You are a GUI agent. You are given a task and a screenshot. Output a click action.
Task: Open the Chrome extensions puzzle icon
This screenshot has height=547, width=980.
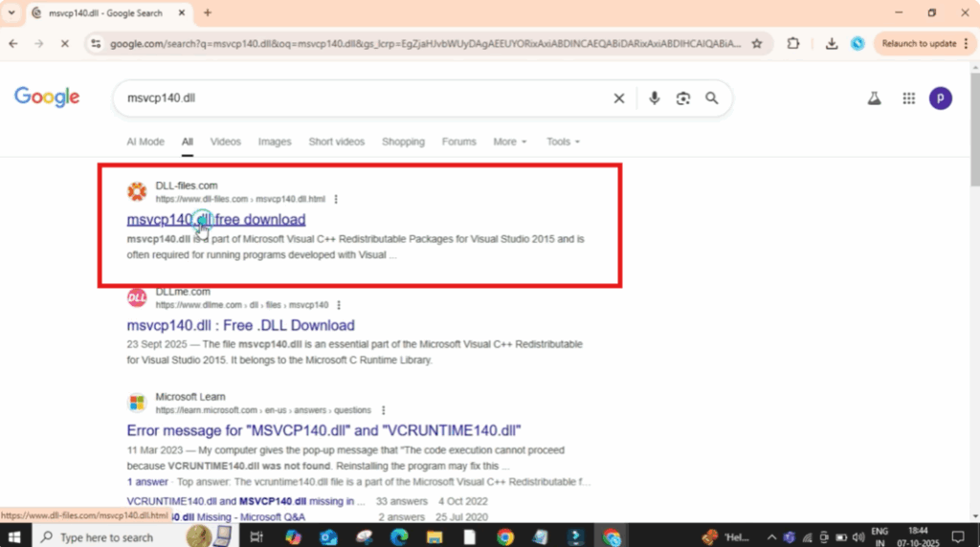793,43
